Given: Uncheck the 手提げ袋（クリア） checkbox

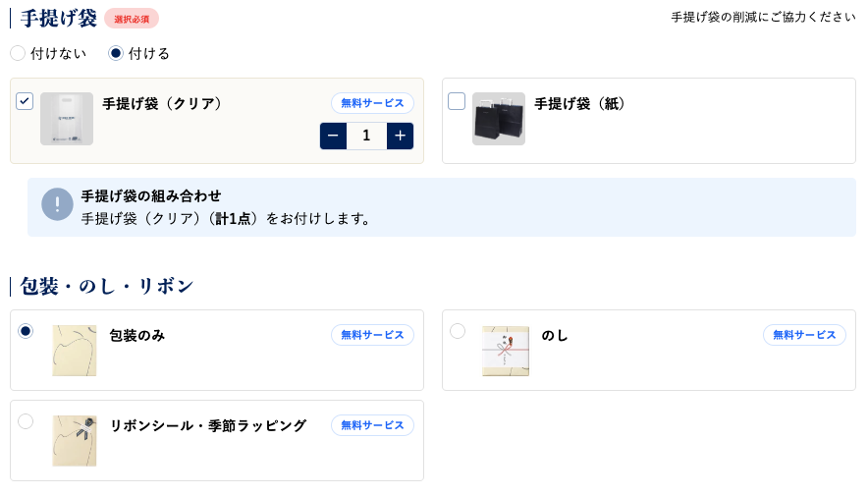Looking at the screenshot, I should [25, 101].
